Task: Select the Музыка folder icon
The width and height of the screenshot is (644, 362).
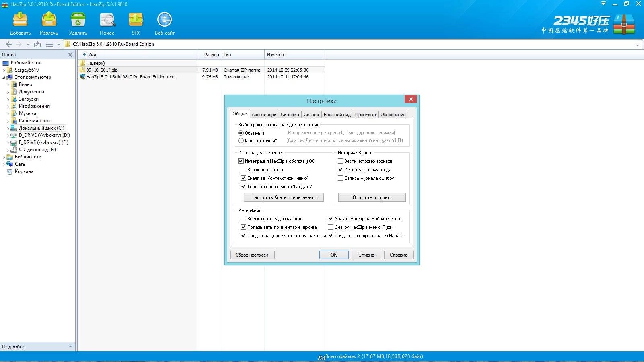Action: pos(14,113)
